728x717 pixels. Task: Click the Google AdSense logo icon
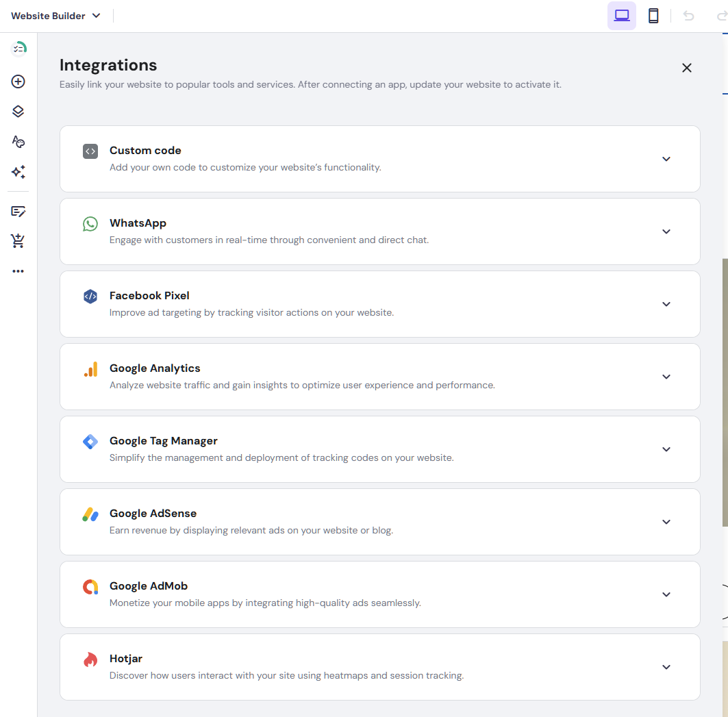pyautogui.click(x=90, y=514)
